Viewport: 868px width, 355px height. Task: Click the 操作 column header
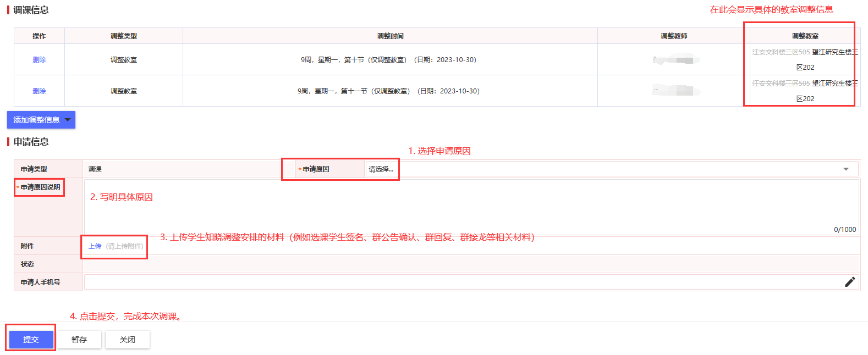pos(39,36)
